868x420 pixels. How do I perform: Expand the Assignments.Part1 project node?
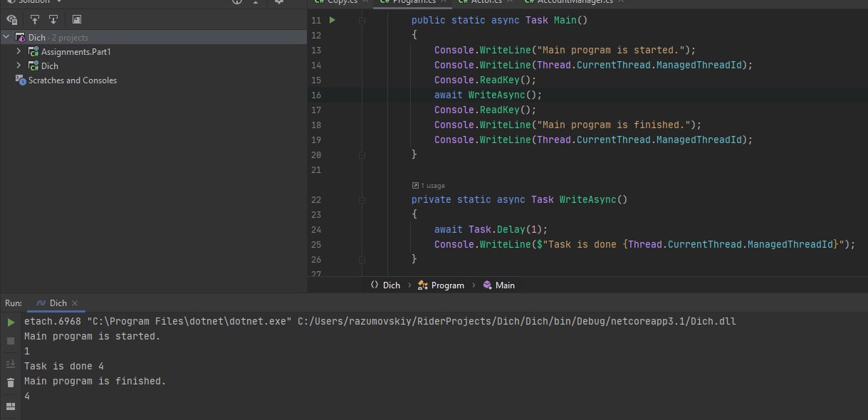click(19, 52)
